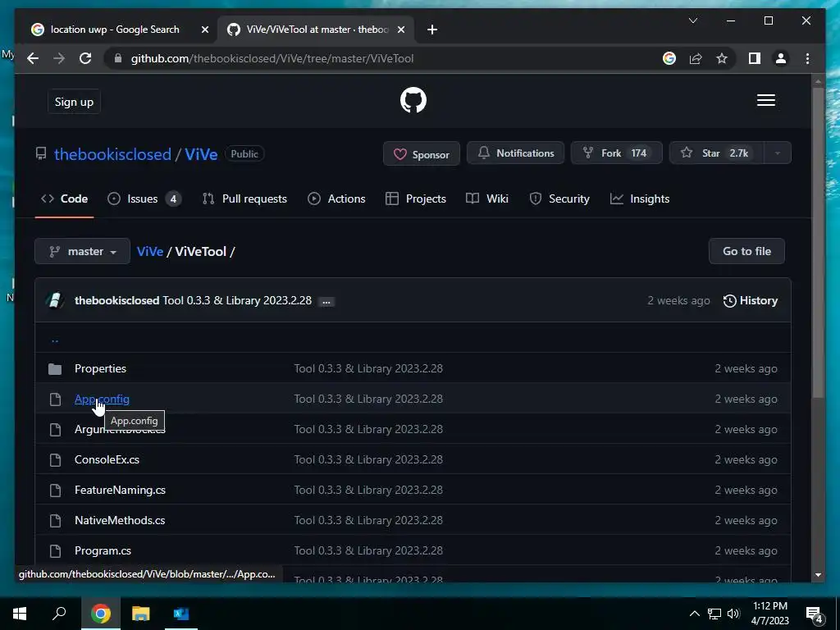840x630 pixels.
Task: Open FeatureNaming.cs file
Action: click(120, 491)
